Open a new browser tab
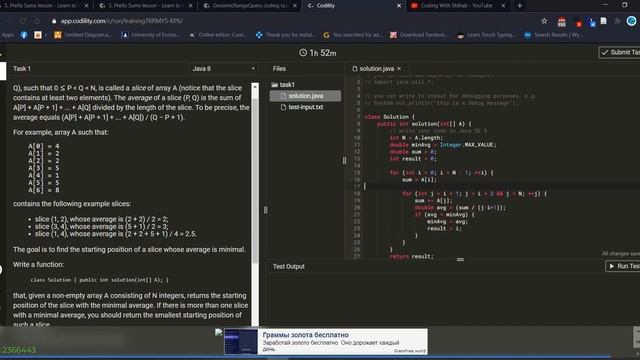 [x=520, y=6]
